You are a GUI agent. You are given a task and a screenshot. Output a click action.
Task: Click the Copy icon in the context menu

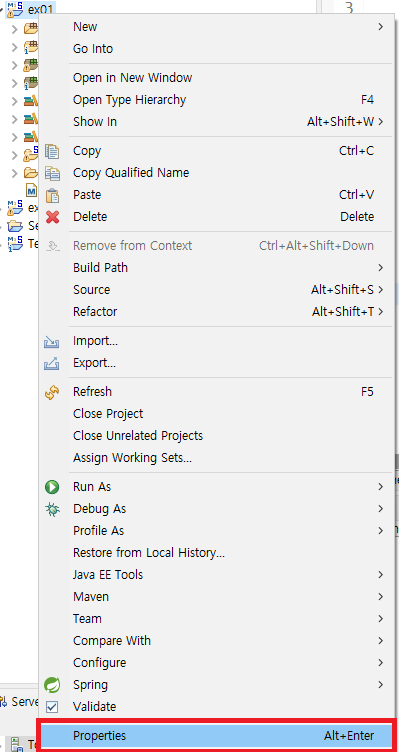[52, 151]
